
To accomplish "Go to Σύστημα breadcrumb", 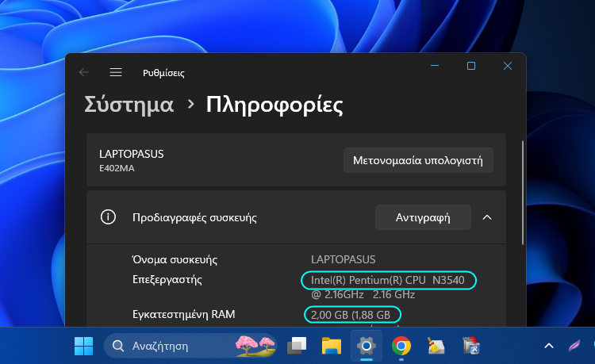I will 129,104.
